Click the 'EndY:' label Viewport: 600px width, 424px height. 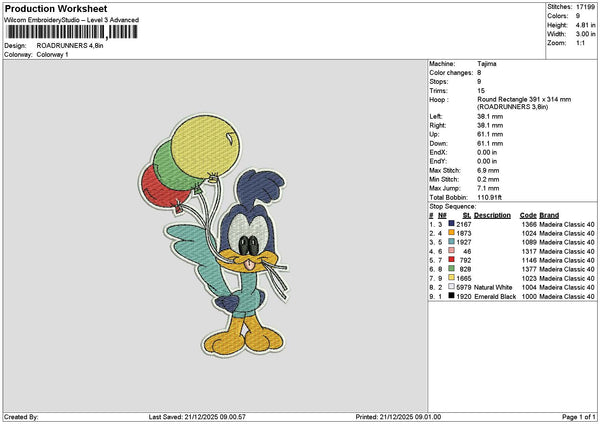(438, 161)
